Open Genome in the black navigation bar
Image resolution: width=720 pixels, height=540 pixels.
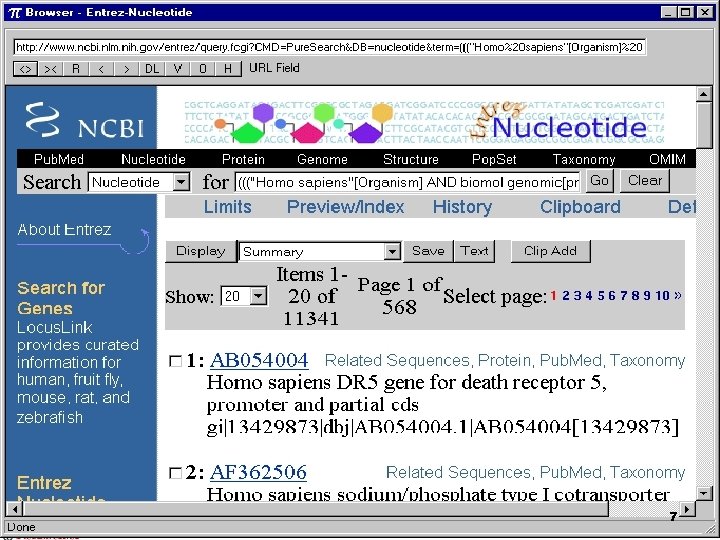coord(322,159)
